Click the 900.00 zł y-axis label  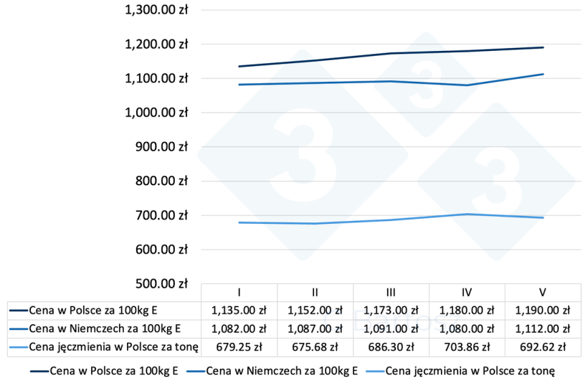click(x=161, y=146)
